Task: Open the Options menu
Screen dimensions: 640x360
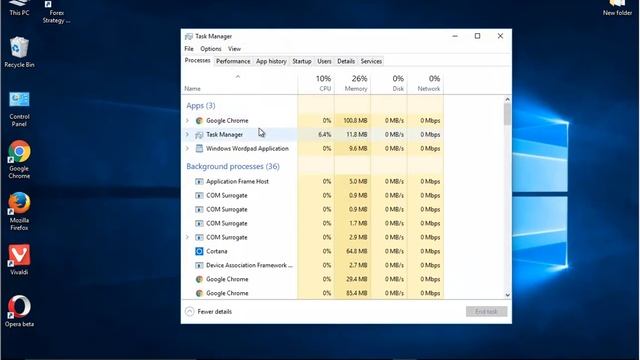Action: pyautogui.click(x=211, y=49)
